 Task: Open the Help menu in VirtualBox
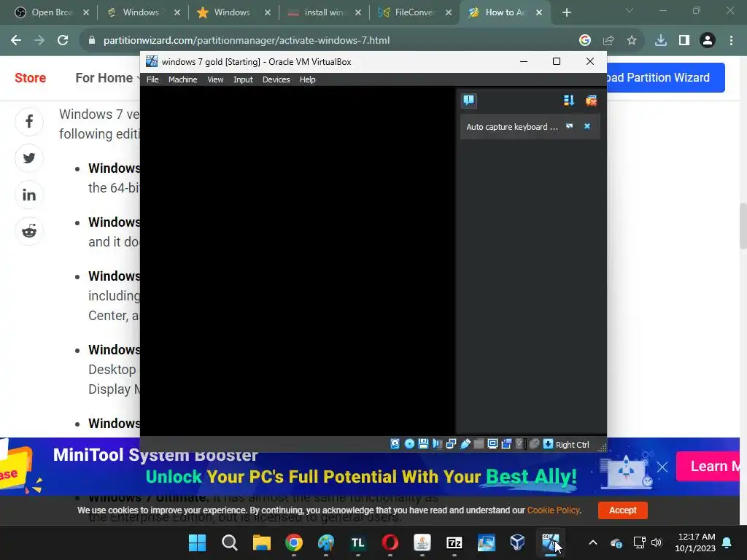tap(307, 79)
